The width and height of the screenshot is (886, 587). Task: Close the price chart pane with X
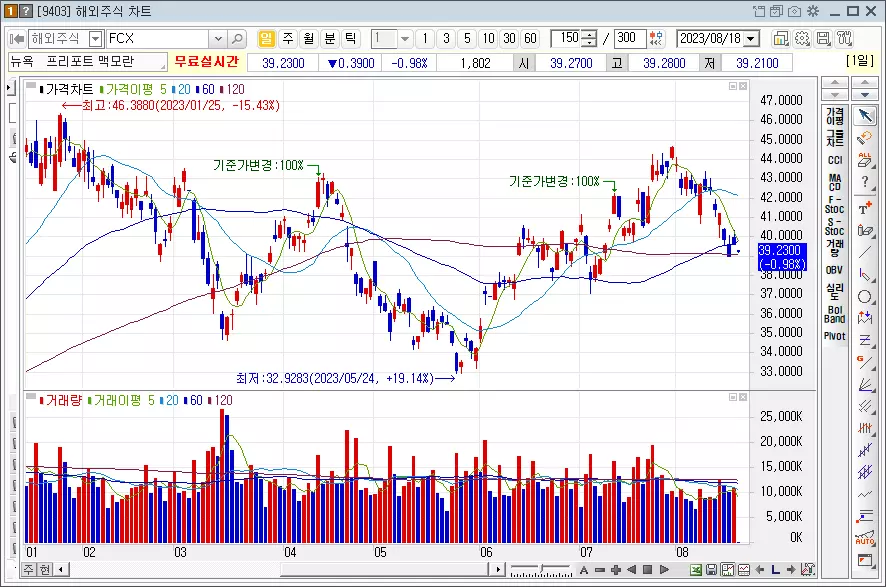[x=743, y=86]
